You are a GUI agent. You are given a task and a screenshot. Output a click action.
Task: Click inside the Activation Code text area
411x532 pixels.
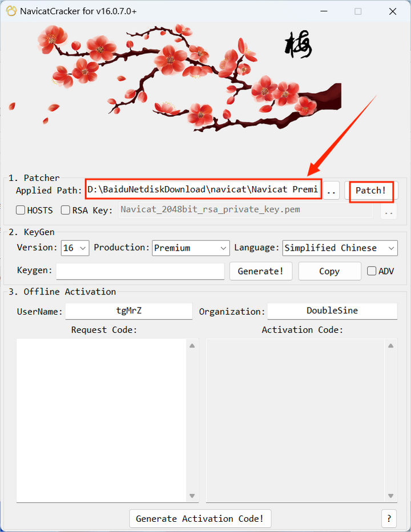pyautogui.click(x=295, y=420)
